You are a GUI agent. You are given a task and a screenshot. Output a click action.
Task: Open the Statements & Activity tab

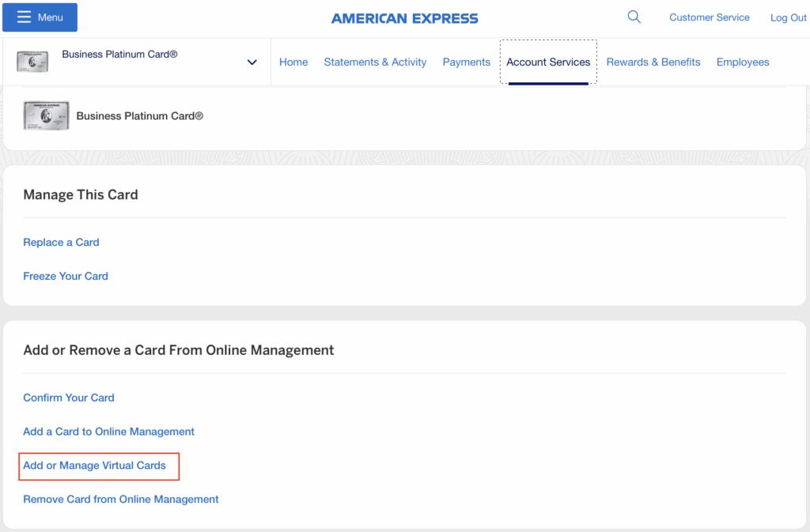pyautogui.click(x=375, y=62)
